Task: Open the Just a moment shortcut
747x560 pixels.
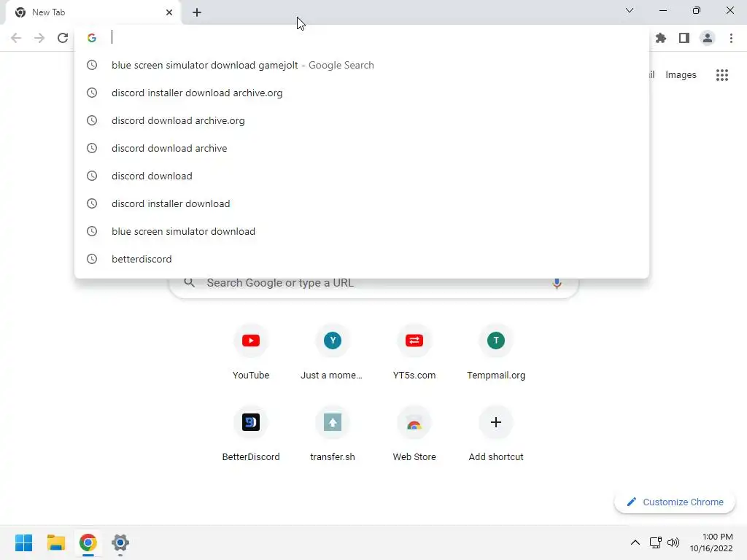Action: [332, 352]
